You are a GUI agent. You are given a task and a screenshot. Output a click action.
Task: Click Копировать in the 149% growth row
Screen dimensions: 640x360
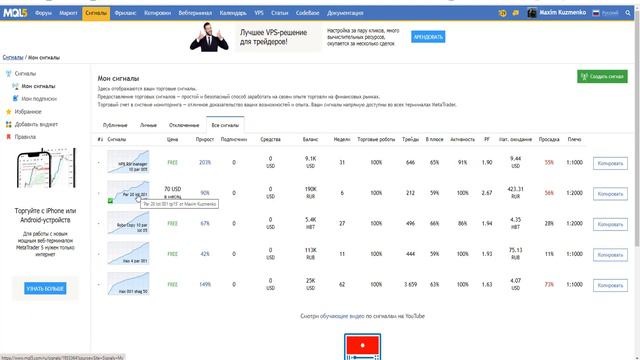click(x=610, y=285)
